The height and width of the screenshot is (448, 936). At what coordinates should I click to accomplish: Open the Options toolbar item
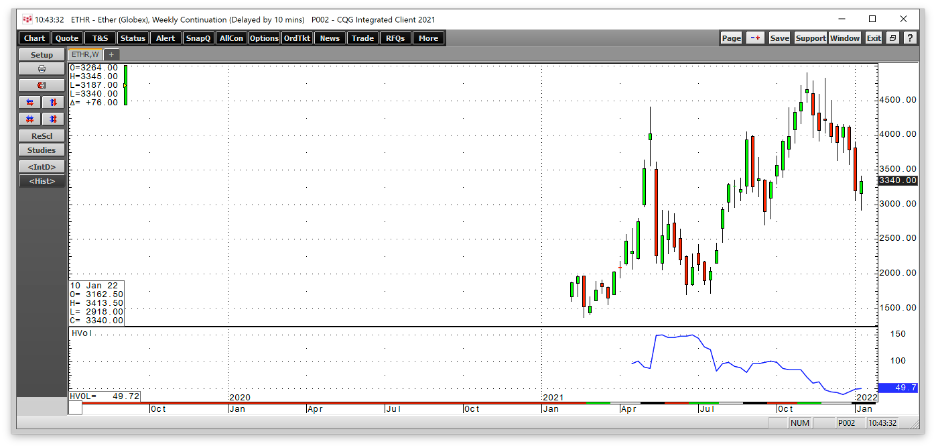tap(264, 38)
